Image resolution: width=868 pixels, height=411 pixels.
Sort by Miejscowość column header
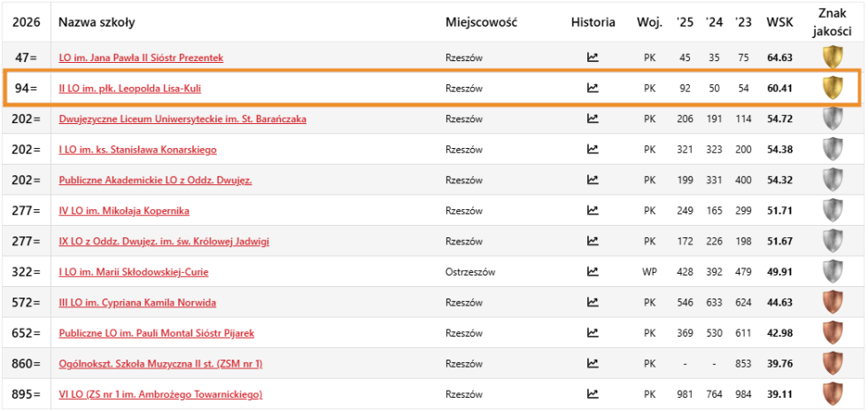[481, 22]
